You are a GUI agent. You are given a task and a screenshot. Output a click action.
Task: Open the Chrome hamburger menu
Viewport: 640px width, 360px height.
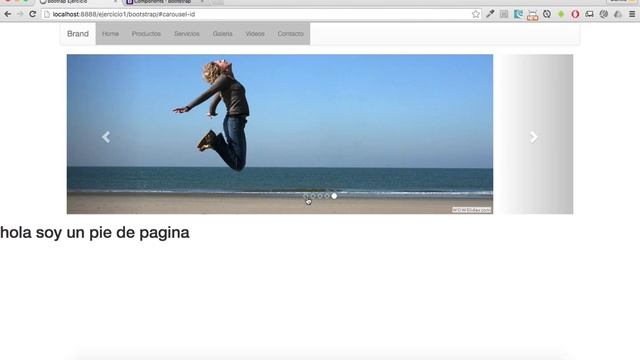632,14
